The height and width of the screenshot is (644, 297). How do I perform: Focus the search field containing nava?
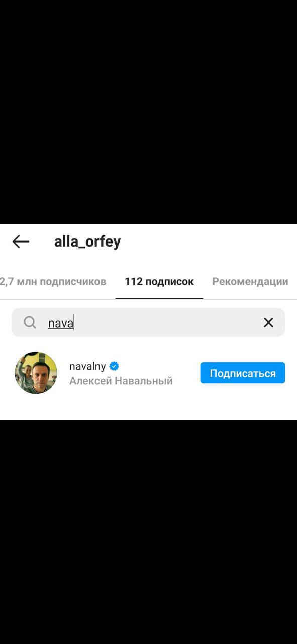(x=148, y=323)
